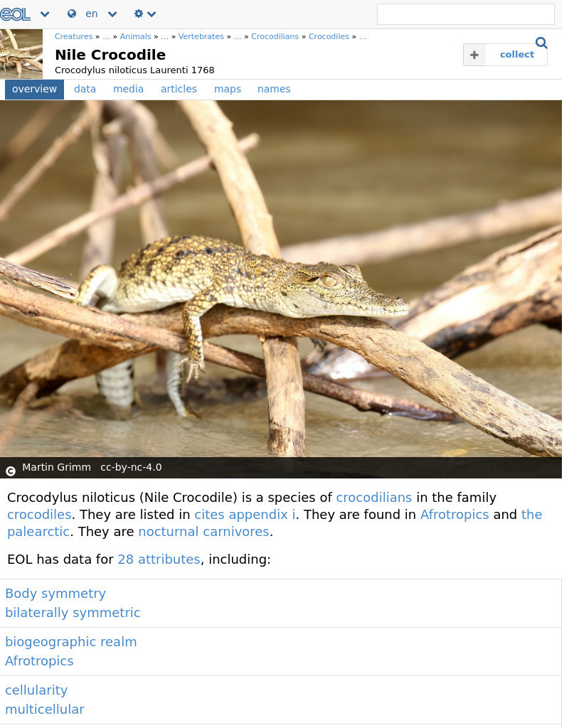Click the search magnifier icon
This screenshot has height=728, width=569.
click(541, 43)
